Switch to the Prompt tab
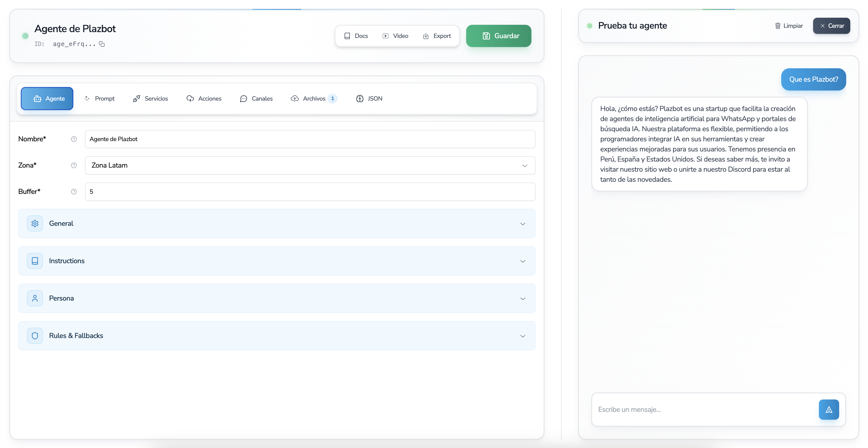This screenshot has height=448, width=868. pyautogui.click(x=100, y=99)
